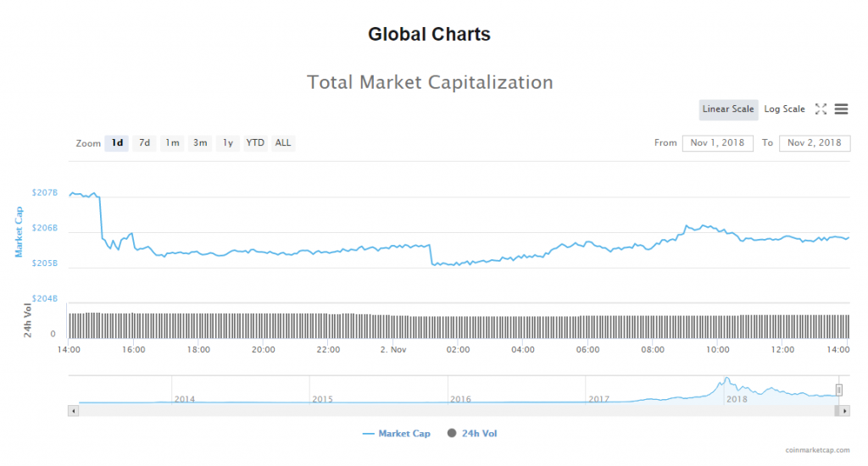Choose the YTD zoom option
868x466 pixels.
255,143
